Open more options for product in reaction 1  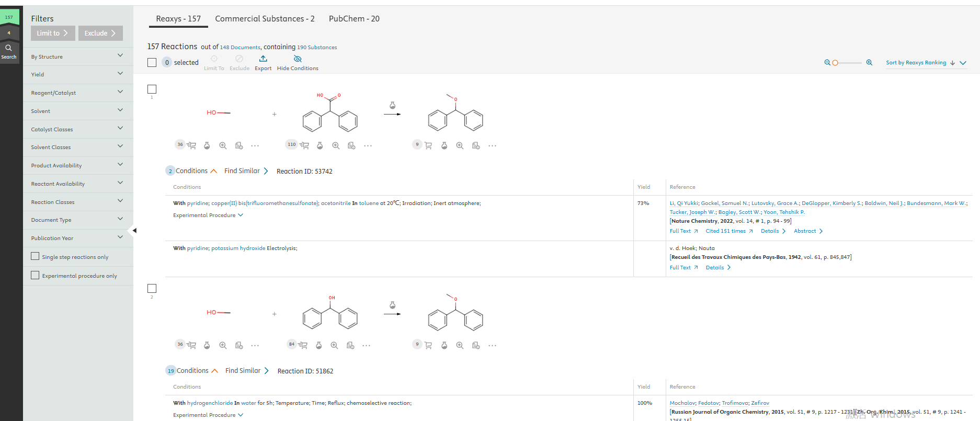(493, 145)
